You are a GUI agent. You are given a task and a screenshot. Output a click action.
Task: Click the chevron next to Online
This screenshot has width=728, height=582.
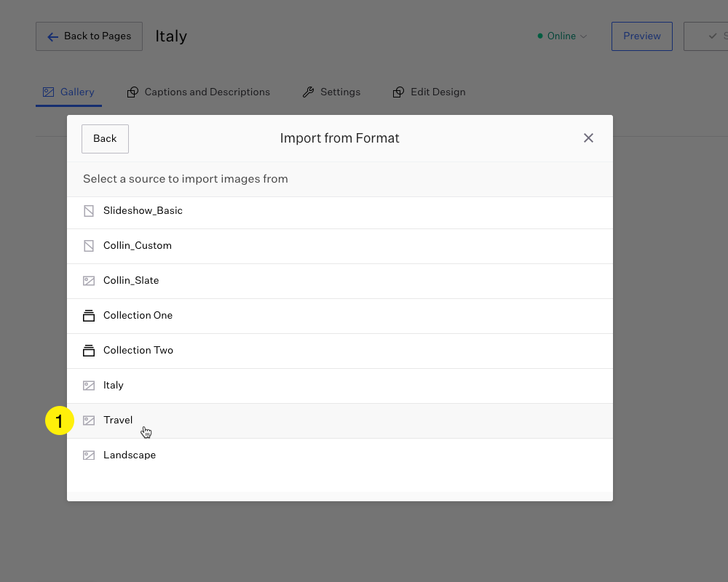click(x=584, y=36)
